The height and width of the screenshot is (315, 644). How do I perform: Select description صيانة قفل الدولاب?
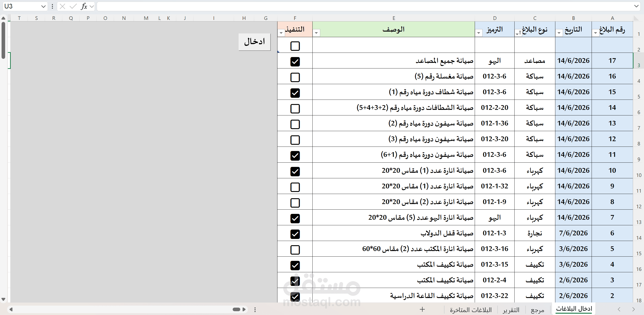393,233
